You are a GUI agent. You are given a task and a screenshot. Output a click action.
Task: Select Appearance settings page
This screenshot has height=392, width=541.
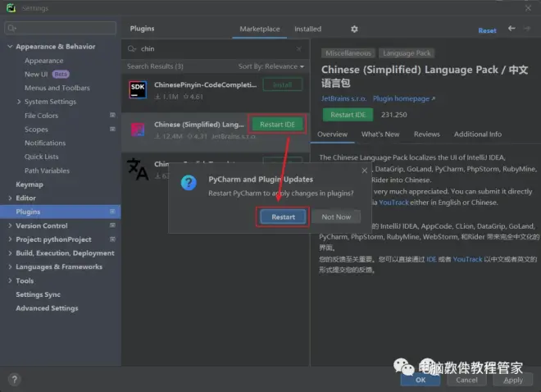(x=43, y=61)
